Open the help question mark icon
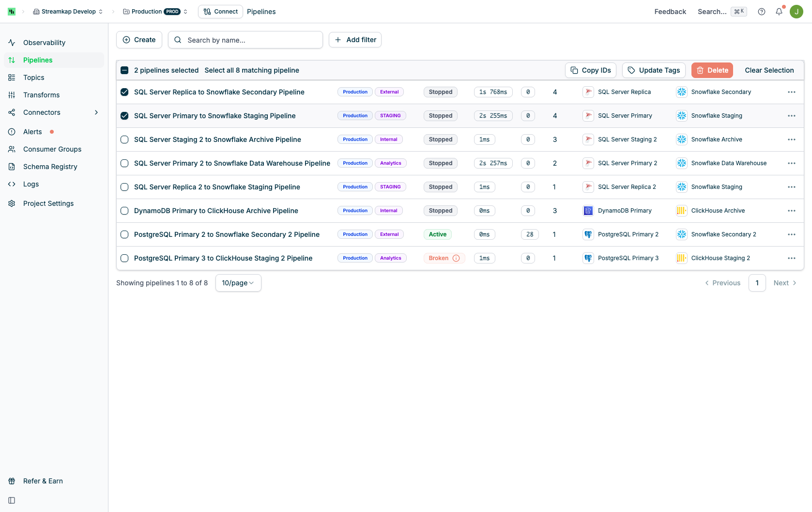The width and height of the screenshot is (812, 512). (762, 12)
